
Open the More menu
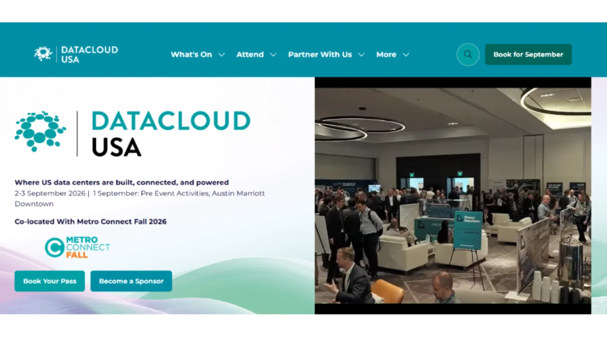[x=386, y=55]
